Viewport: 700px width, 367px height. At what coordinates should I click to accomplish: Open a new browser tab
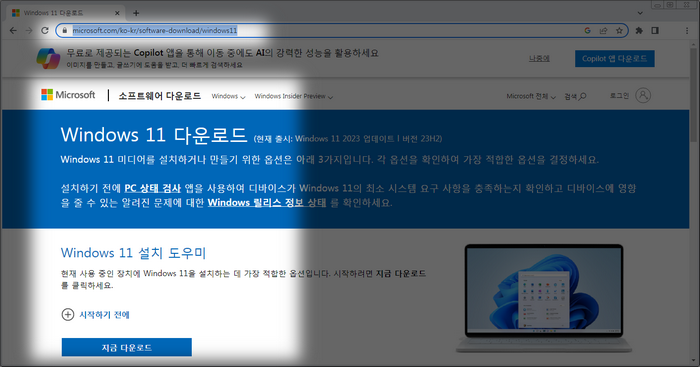tap(136, 13)
